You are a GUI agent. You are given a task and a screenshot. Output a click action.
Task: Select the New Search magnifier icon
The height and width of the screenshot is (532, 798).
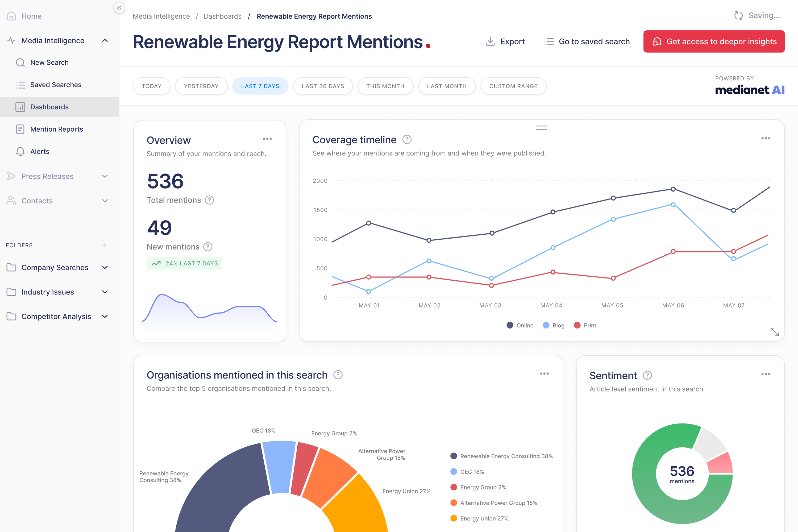(20, 63)
